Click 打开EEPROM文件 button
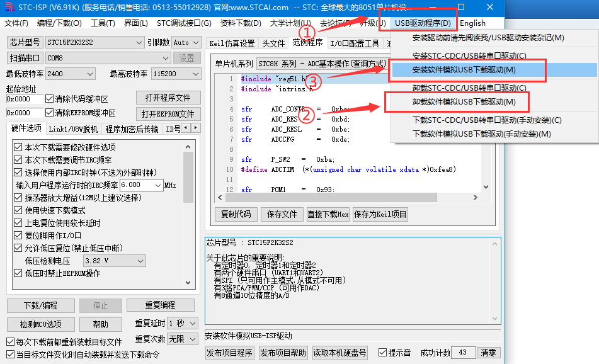The height and width of the screenshot is (364, 599). (x=168, y=114)
